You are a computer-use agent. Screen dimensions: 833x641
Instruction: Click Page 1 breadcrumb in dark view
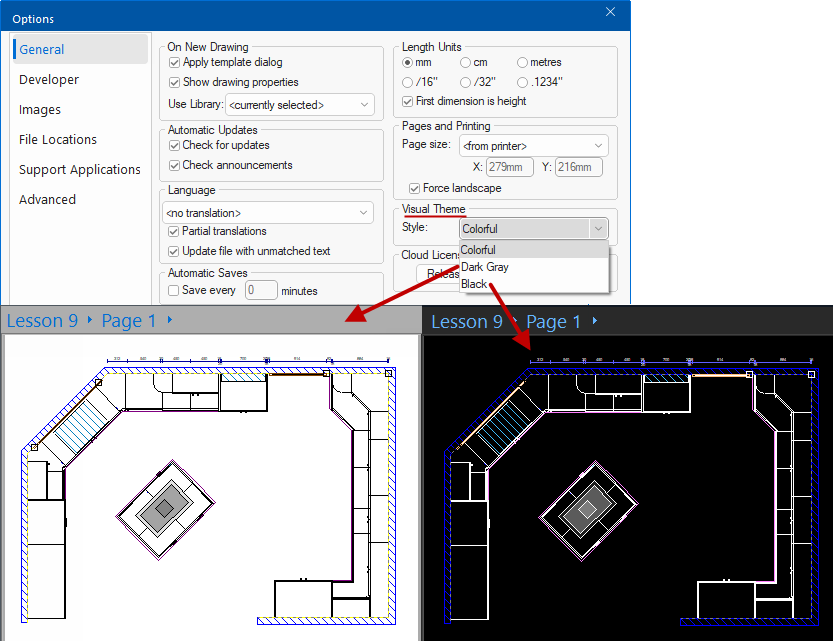[553, 321]
